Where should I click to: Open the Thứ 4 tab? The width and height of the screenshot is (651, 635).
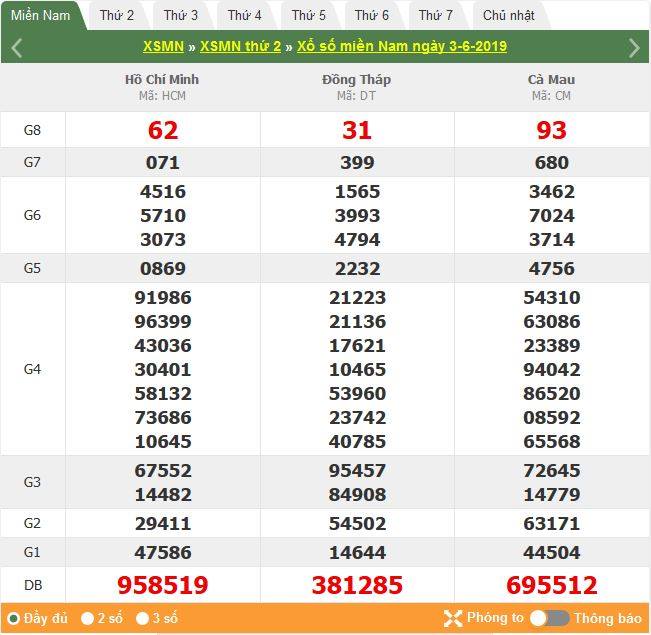click(245, 15)
